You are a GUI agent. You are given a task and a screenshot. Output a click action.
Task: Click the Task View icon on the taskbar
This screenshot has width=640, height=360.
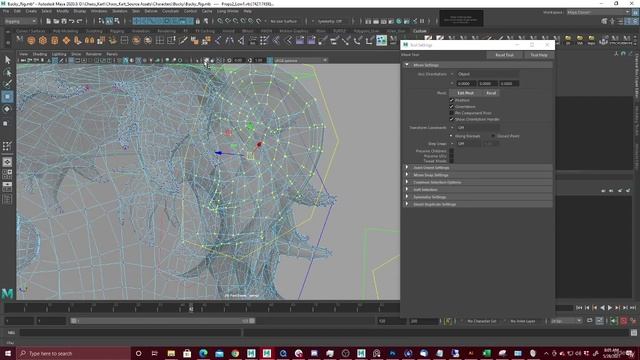155,353
